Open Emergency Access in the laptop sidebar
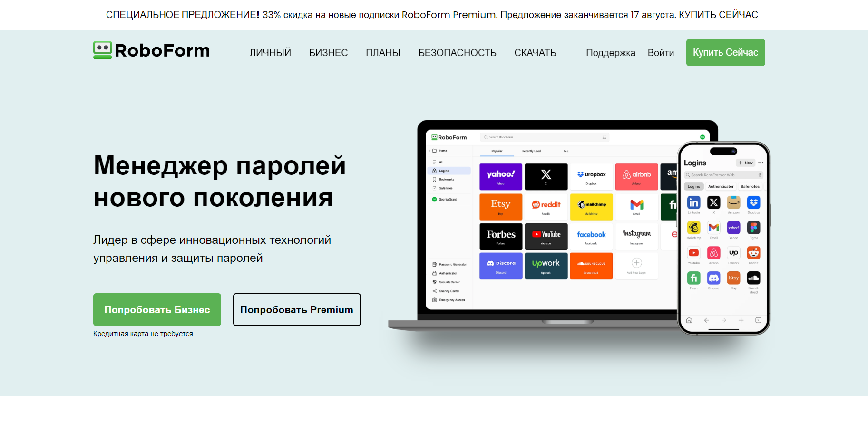 pyautogui.click(x=449, y=300)
